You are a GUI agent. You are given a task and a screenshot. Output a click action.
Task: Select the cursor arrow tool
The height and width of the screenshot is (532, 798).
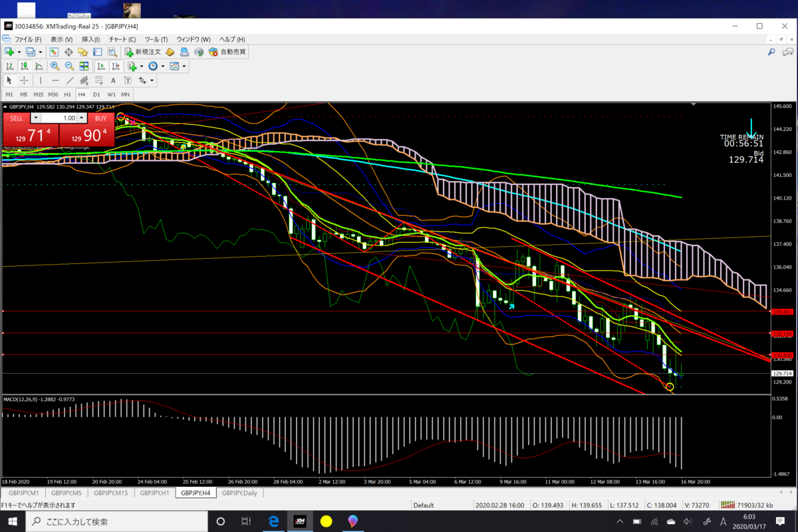point(9,80)
